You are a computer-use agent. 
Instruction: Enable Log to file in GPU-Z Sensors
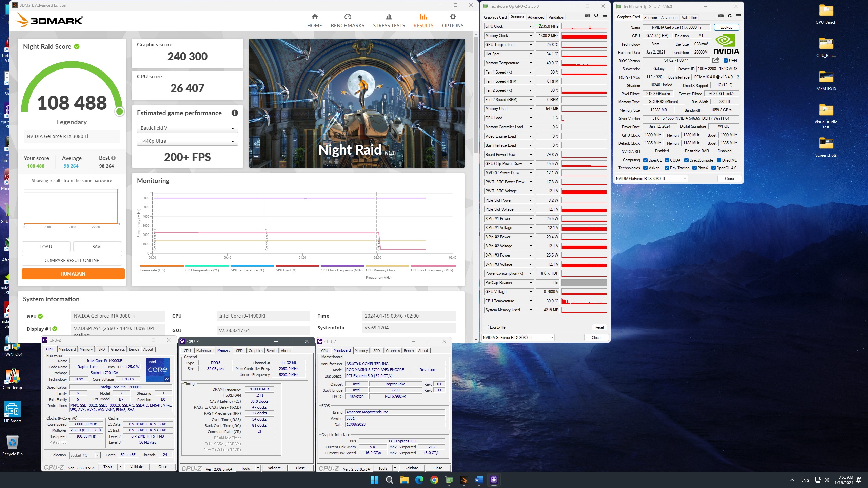[487, 327]
